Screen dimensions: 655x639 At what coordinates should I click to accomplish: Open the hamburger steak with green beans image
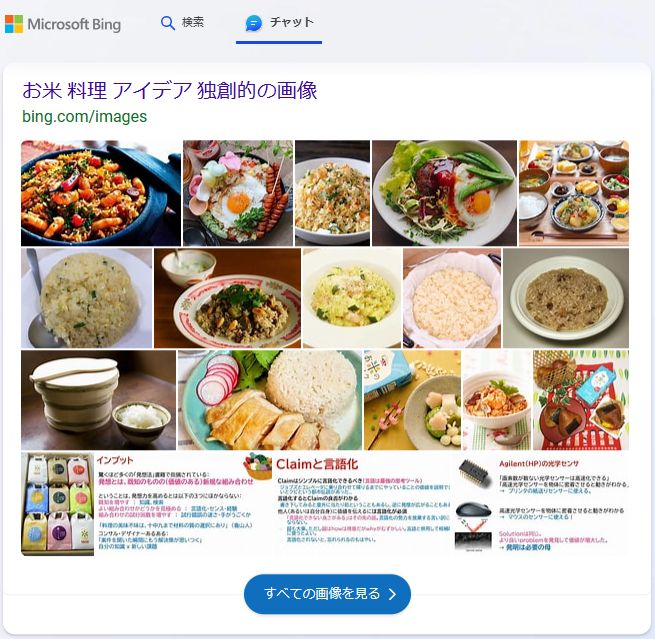[444, 193]
